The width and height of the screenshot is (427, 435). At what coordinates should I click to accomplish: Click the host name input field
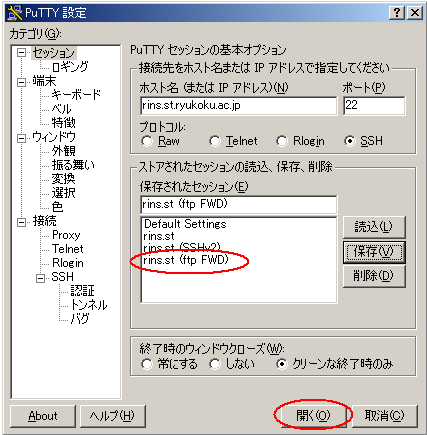(x=239, y=106)
